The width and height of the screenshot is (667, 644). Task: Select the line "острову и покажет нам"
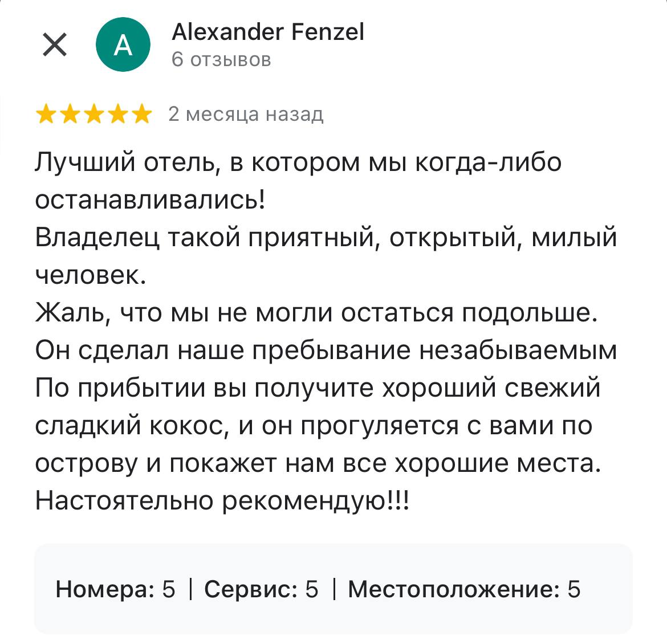click(x=318, y=463)
